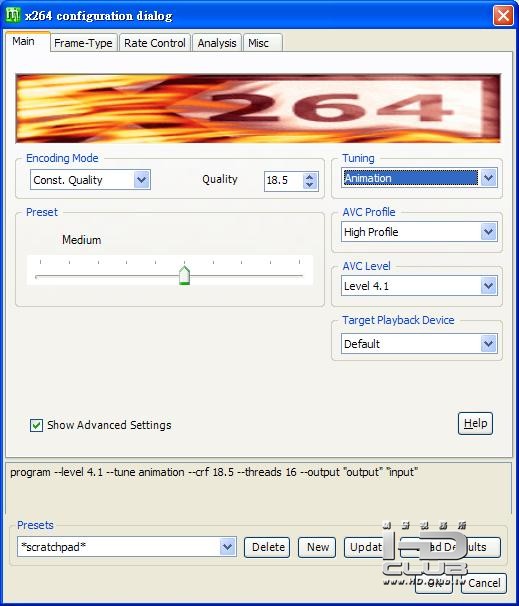Close the x264 configuration dialog
The width and height of the screenshot is (519, 606).
pyautogui.click(x=503, y=16)
